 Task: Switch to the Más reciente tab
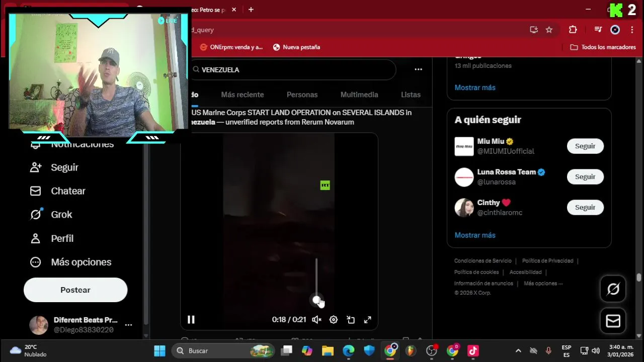click(x=243, y=95)
